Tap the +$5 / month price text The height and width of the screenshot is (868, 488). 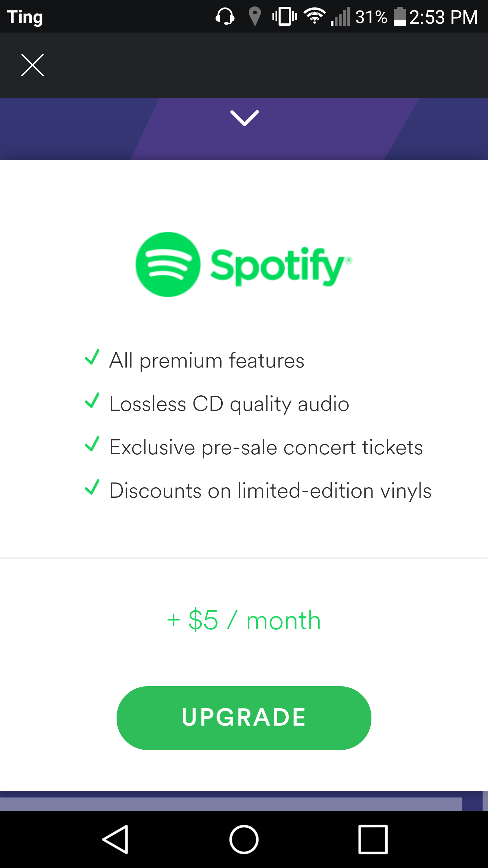[244, 620]
